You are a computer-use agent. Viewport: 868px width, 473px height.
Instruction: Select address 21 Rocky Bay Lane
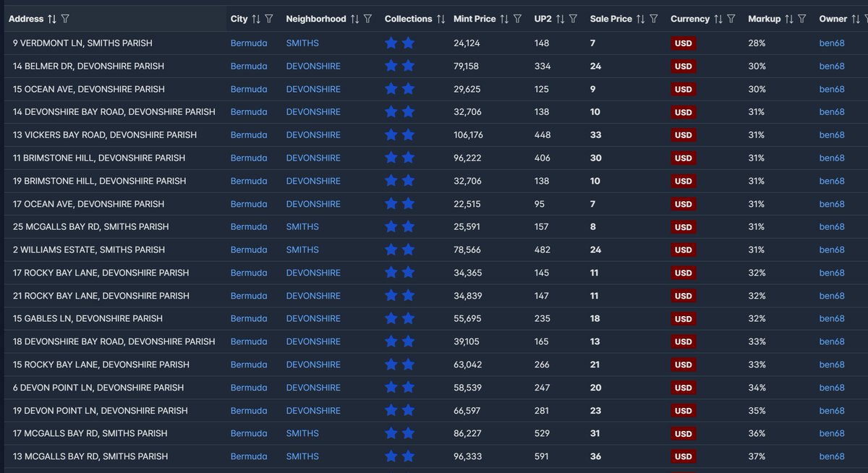click(x=101, y=296)
